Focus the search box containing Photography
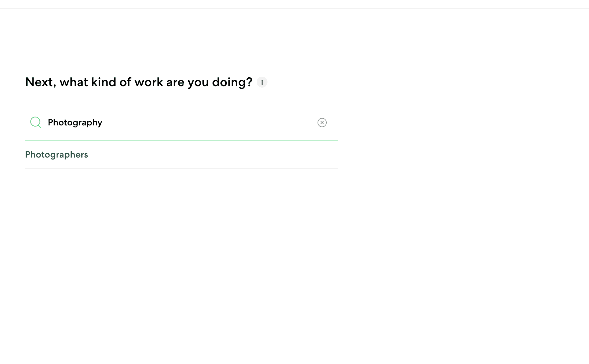 pyautogui.click(x=181, y=123)
